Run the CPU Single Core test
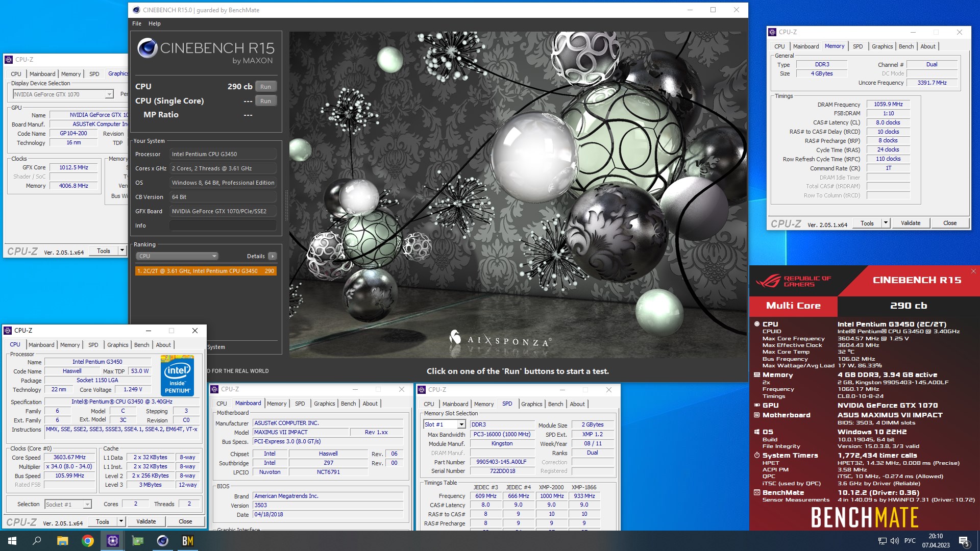Screen dimensions: 980x551 pyautogui.click(x=266, y=101)
